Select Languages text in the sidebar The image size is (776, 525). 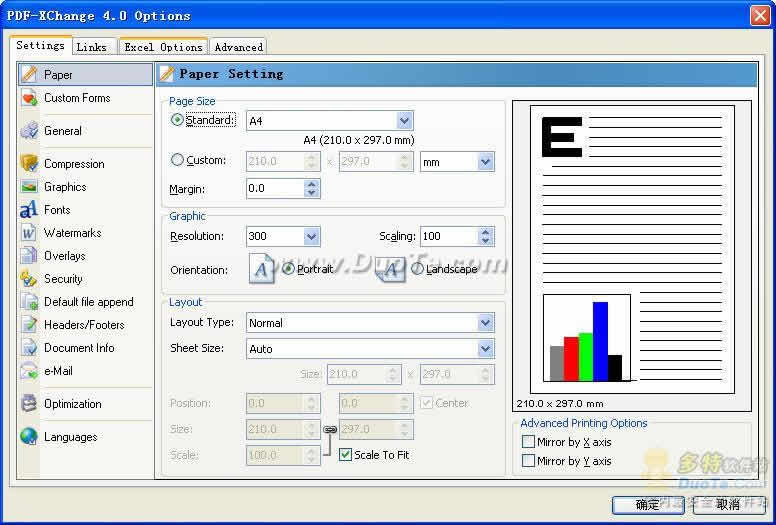pos(70,437)
